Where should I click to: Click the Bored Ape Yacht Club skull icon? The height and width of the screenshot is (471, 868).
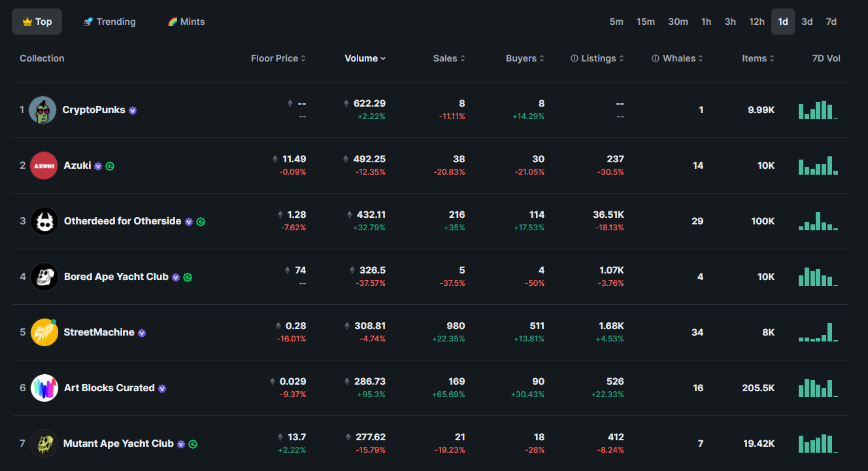click(44, 277)
